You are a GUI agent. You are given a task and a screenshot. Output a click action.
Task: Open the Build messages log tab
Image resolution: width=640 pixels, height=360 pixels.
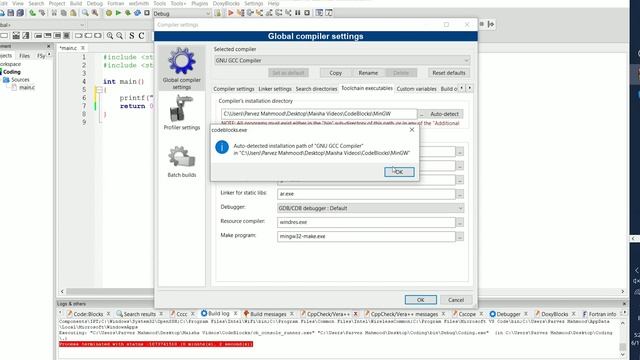pyautogui.click(x=268, y=314)
